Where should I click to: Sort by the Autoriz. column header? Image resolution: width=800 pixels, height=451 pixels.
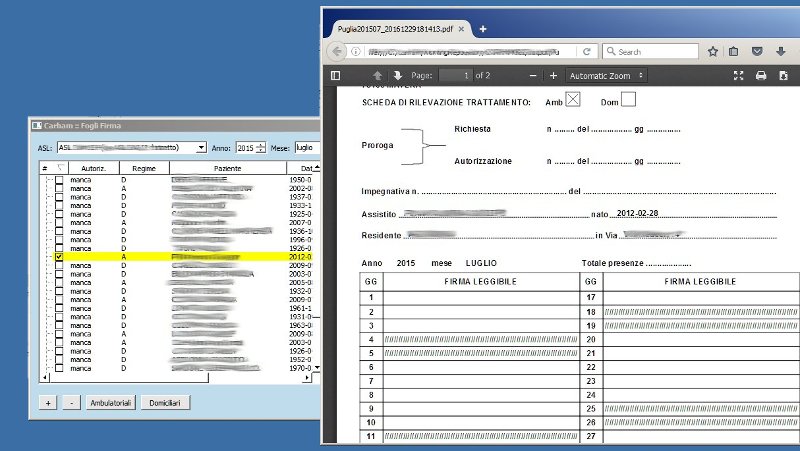(93, 168)
